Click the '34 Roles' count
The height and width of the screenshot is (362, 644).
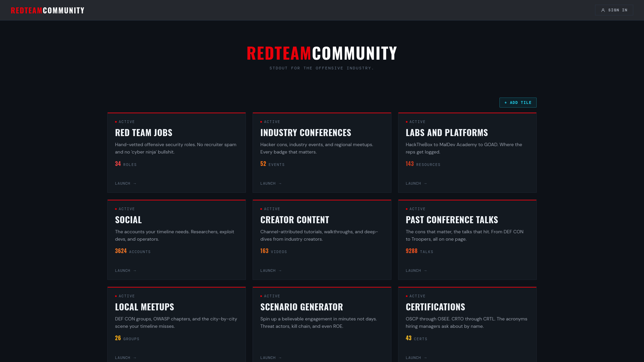(x=126, y=164)
